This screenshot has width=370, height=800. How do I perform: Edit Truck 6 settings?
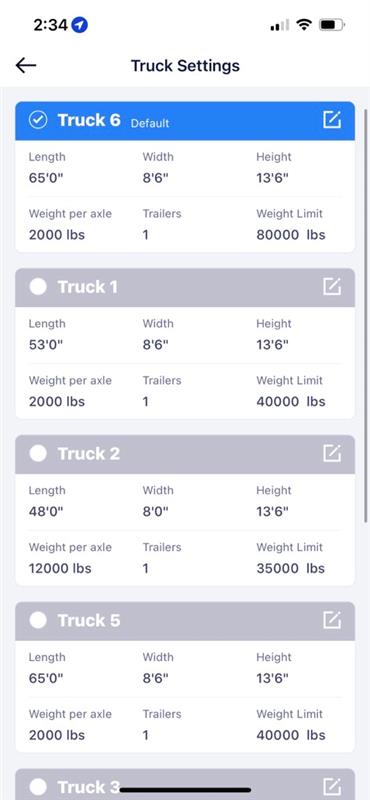(x=332, y=120)
